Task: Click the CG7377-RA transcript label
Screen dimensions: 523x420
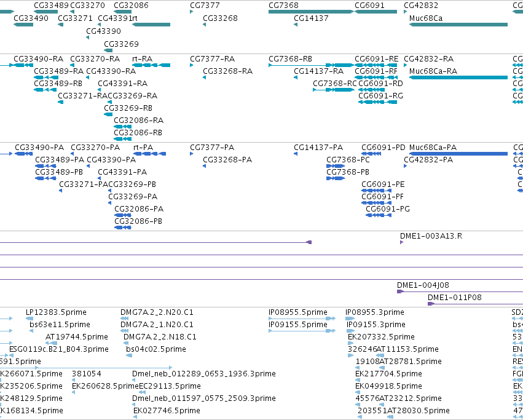Action: (213, 59)
